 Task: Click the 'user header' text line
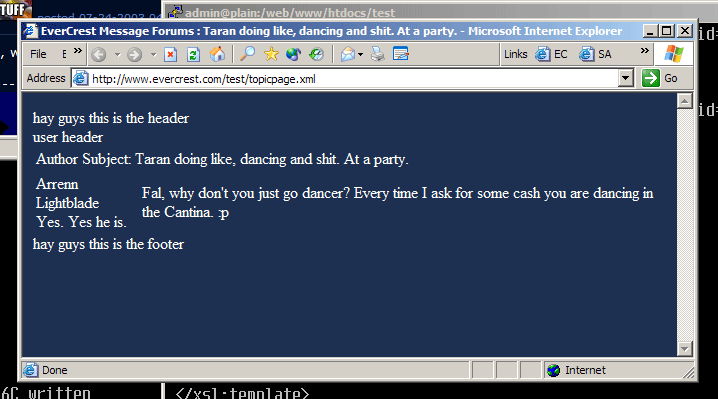(68, 137)
